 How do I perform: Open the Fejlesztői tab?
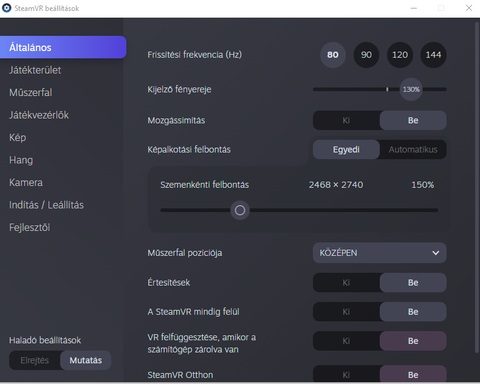(x=30, y=228)
